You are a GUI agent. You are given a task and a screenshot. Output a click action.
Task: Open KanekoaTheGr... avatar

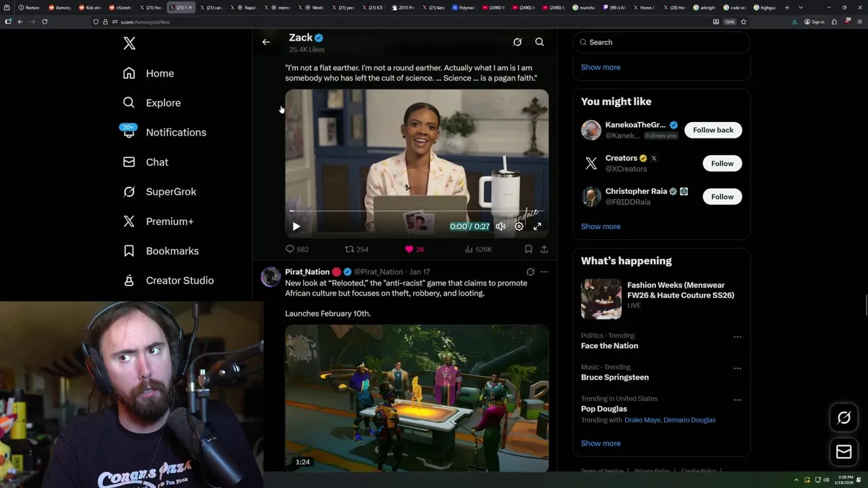tap(591, 130)
